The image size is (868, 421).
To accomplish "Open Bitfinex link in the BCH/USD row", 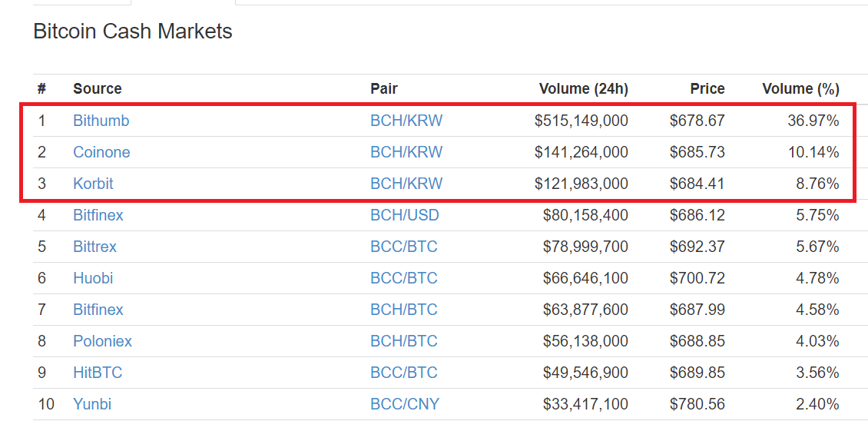I will pyautogui.click(x=98, y=215).
